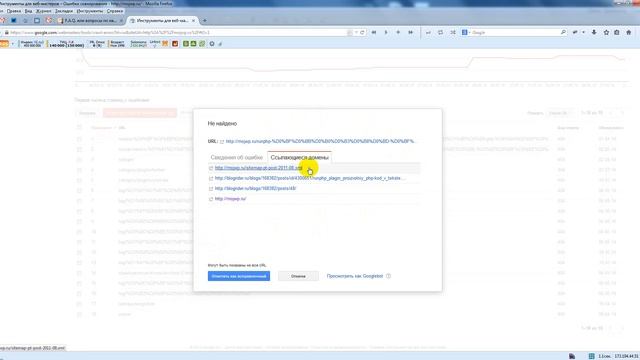Open the bookmarks list icon
Image resolution: width=640 pixels, height=360 pixels.
point(617,32)
